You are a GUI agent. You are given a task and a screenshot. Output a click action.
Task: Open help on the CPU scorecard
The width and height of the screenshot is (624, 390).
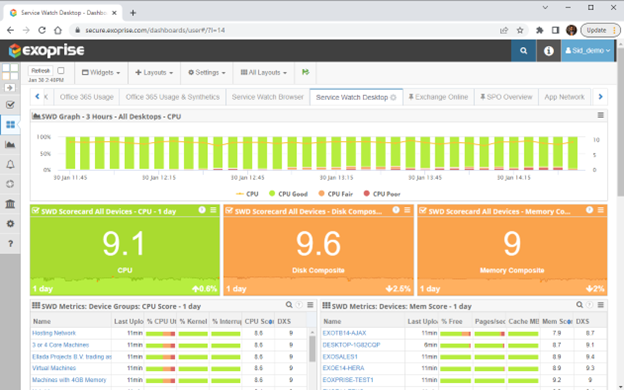point(202,210)
